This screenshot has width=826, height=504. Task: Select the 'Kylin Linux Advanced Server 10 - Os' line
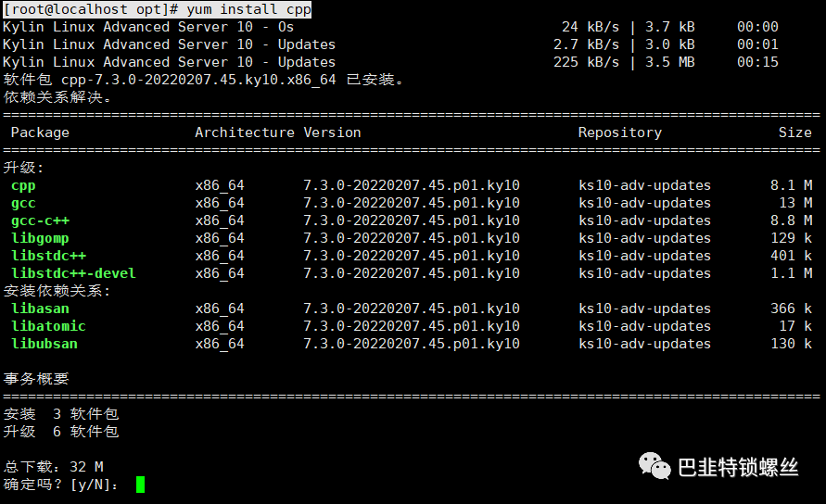pyautogui.click(x=148, y=27)
